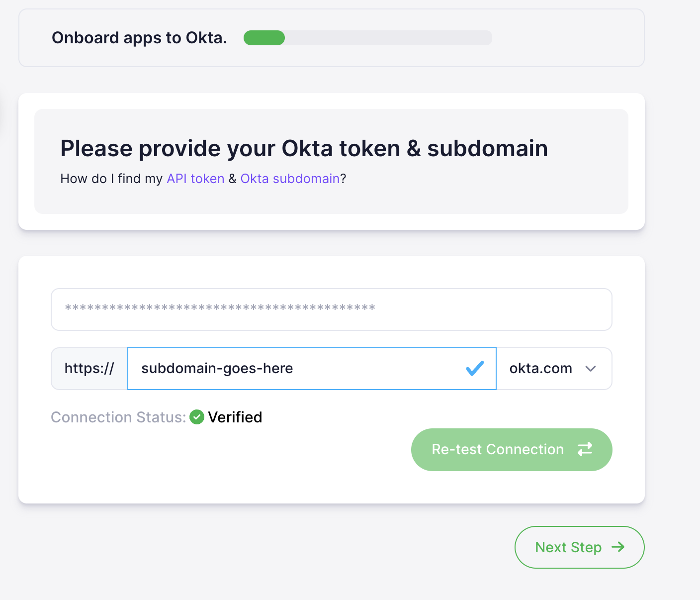Open the okta.com domain selector
The width and height of the screenshot is (700, 600).
(x=541, y=369)
